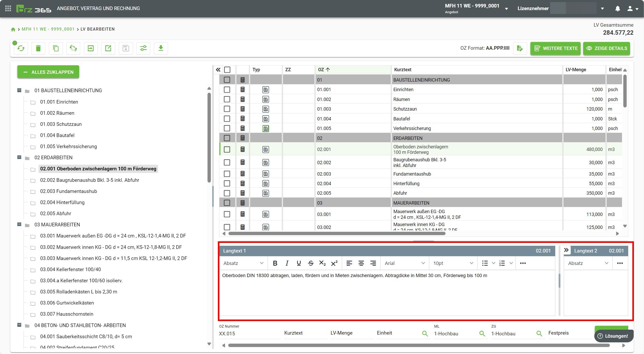Click the trash delete icon
The height and width of the screenshot is (354, 644).
click(38, 48)
